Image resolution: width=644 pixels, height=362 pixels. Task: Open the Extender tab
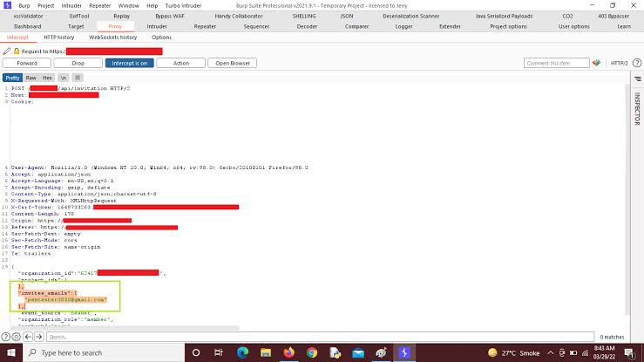pos(450,26)
